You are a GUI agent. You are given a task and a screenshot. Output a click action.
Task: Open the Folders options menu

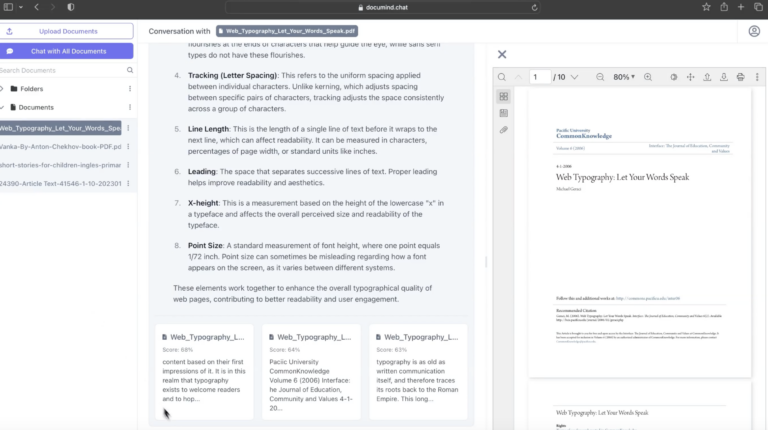click(130, 89)
